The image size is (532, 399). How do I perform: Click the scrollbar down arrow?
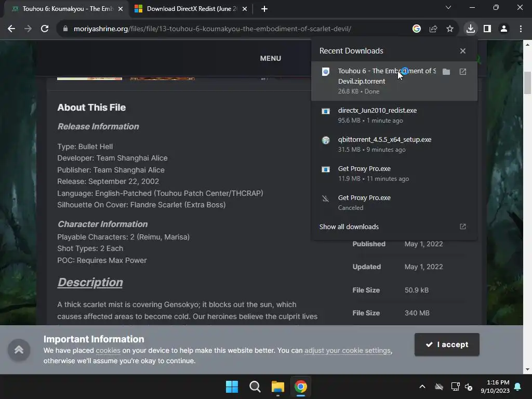click(527, 369)
